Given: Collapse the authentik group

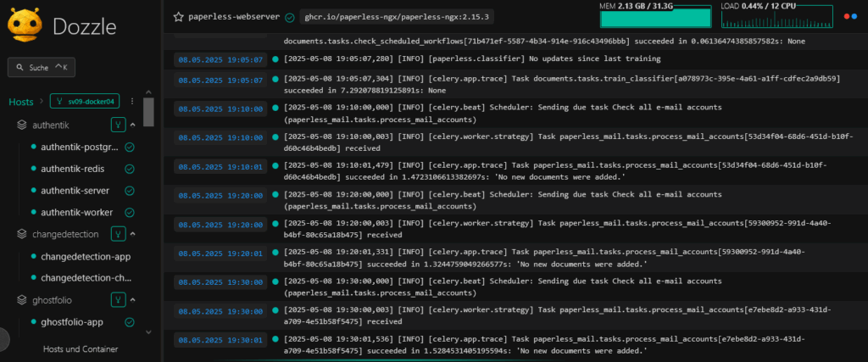Looking at the screenshot, I should pyautogui.click(x=134, y=125).
